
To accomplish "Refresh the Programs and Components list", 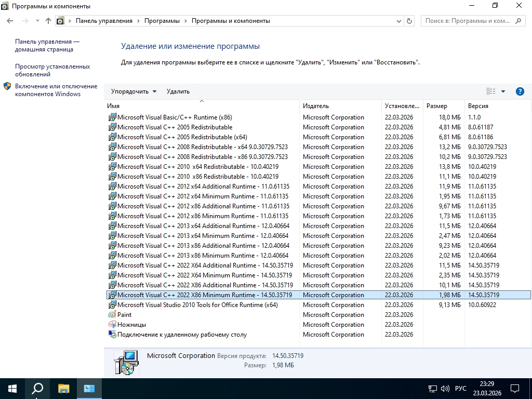I will point(409,21).
